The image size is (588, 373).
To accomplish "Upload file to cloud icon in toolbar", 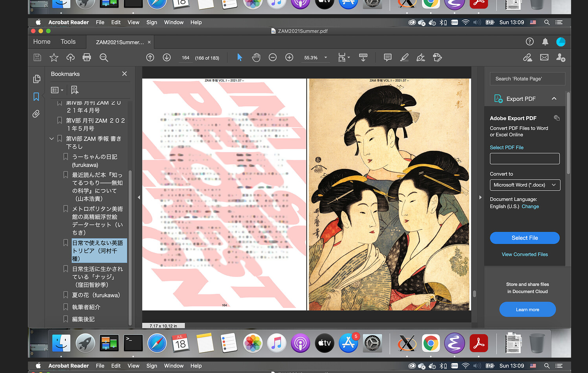I will click(70, 58).
